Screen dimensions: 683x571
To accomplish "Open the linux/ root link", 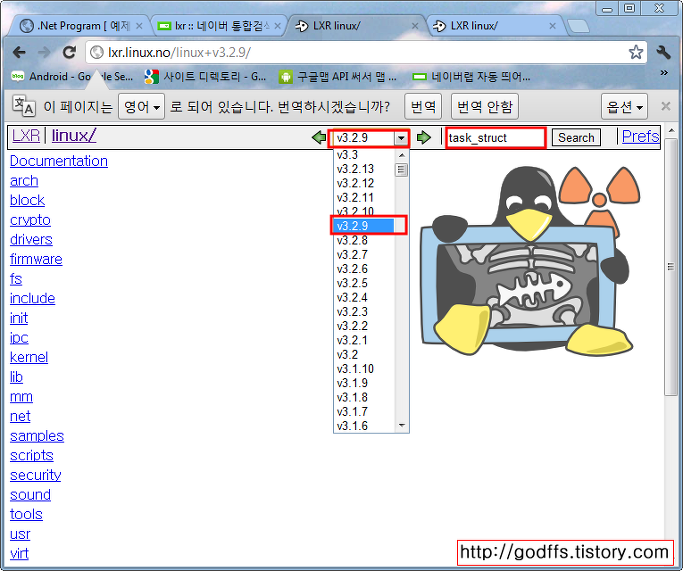I will 74,135.
